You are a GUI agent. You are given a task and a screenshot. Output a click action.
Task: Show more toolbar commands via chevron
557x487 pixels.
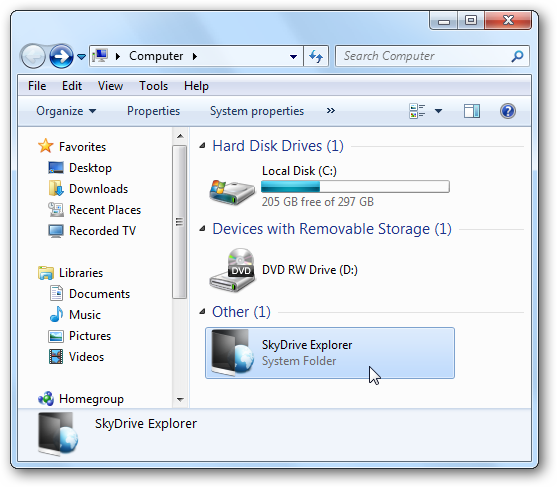click(x=331, y=111)
